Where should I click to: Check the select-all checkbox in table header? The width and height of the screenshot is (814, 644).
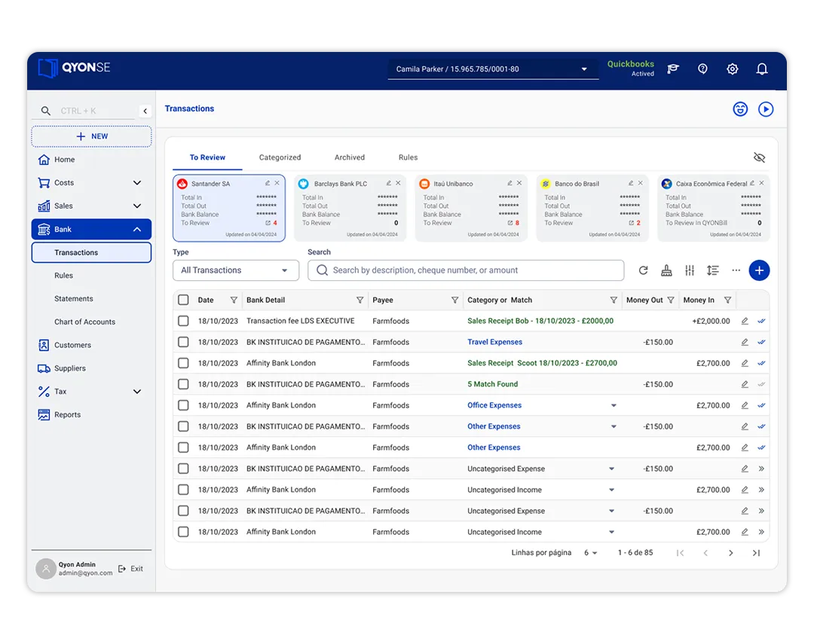(183, 300)
